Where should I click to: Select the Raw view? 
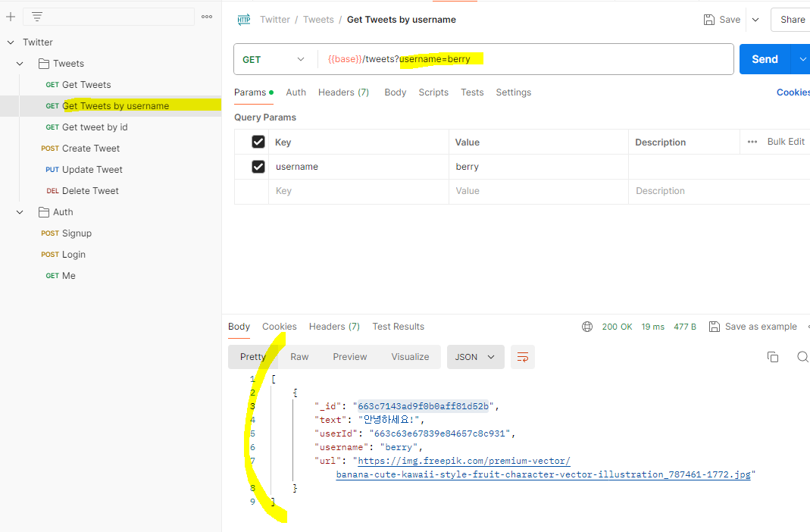(299, 357)
